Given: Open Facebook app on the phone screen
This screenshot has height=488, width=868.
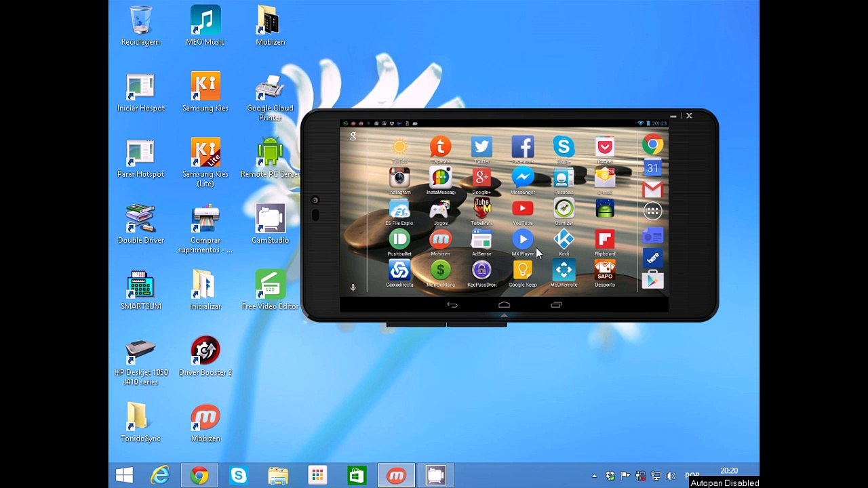Looking at the screenshot, I should click(x=522, y=146).
